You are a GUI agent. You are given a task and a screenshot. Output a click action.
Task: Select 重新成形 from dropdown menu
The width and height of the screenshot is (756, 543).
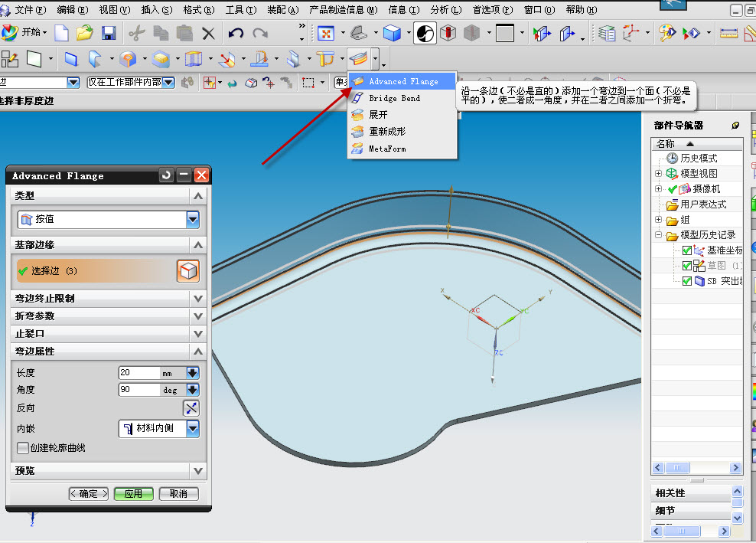402,131
